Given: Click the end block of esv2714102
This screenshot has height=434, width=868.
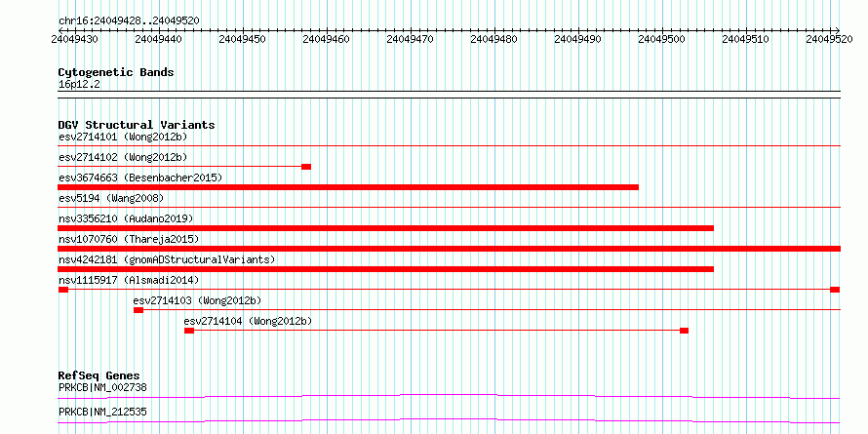Looking at the screenshot, I should [306, 167].
